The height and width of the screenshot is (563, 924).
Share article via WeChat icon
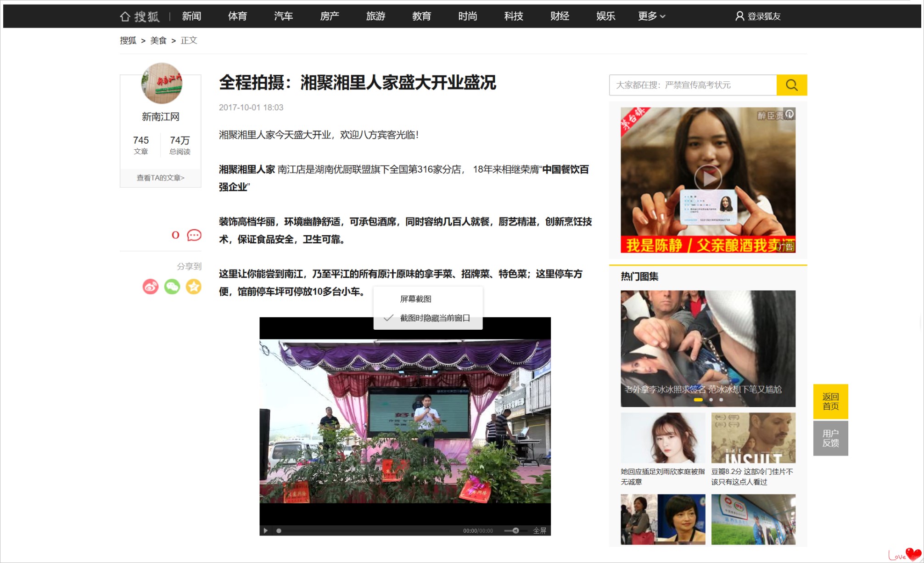pyautogui.click(x=172, y=287)
